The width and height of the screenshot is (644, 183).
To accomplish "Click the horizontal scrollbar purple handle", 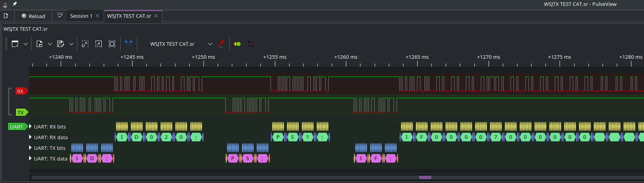I will 425,177.
